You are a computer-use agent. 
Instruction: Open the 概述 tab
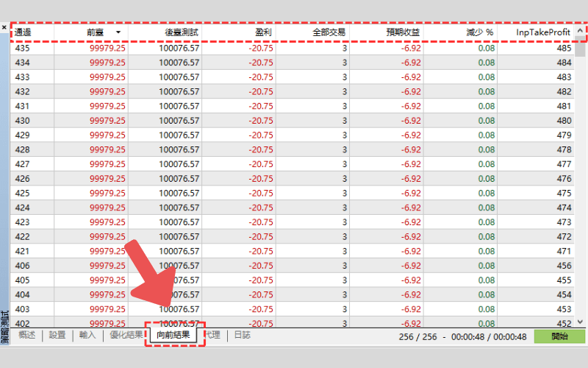pyautogui.click(x=26, y=335)
